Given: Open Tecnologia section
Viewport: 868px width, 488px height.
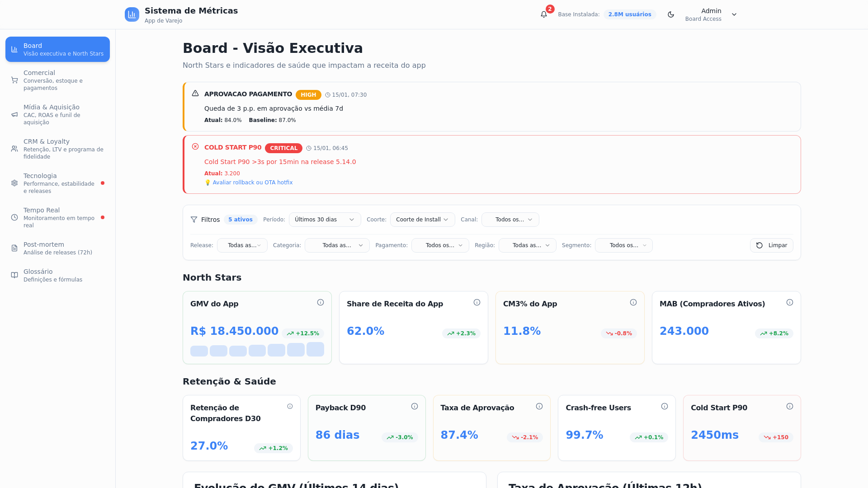Looking at the screenshot, I should (57, 183).
